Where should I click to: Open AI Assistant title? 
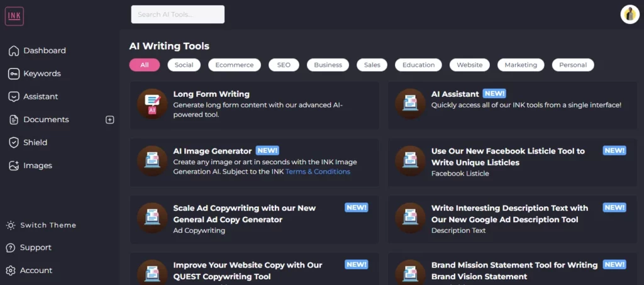click(455, 94)
